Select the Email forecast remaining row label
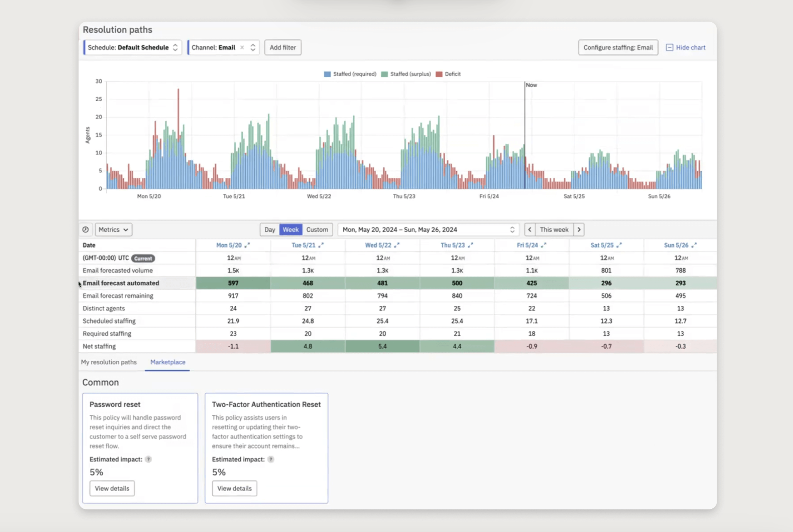Image resolution: width=793 pixels, height=532 pixels. [x=118, y=296]
